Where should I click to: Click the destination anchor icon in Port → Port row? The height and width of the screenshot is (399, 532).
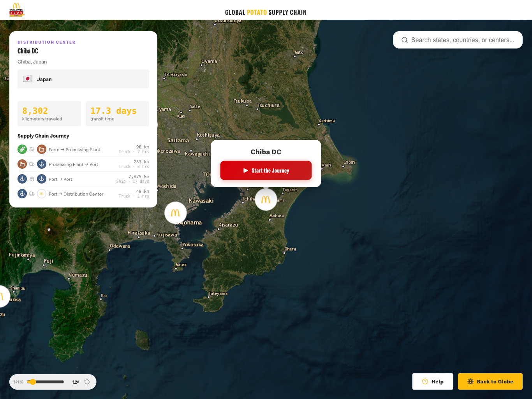[x=42, y=179]
